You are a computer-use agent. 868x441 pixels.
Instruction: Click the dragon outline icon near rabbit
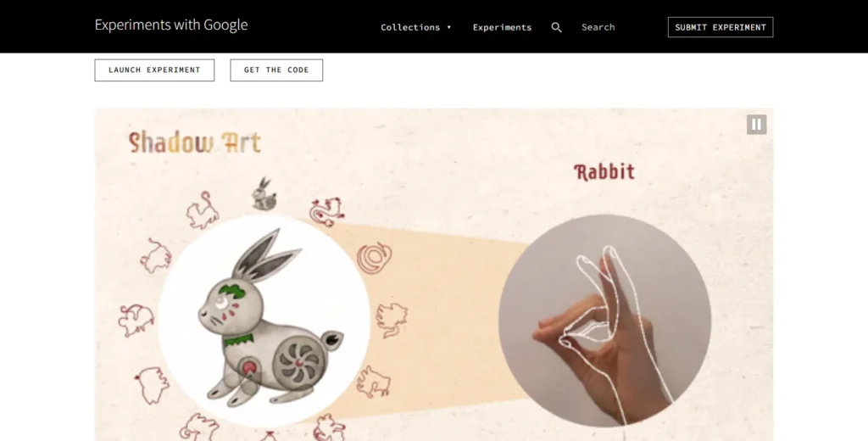(x=326, y=212)
